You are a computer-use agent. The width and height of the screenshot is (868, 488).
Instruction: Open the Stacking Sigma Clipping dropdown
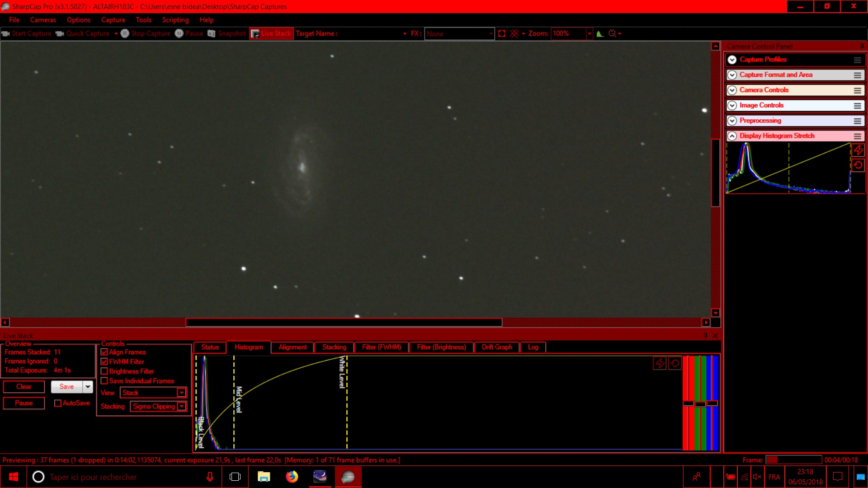181,406
